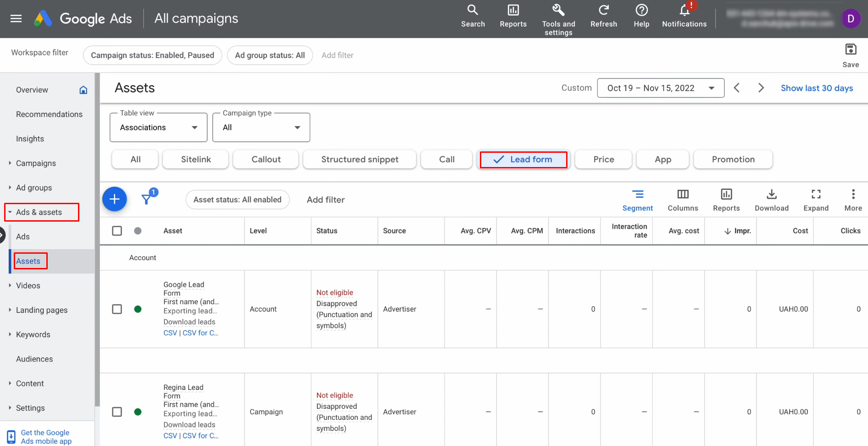Viewport: 868px width, 446px height.
Task: Select the Lead form tab
Action: tap(523, 159)
